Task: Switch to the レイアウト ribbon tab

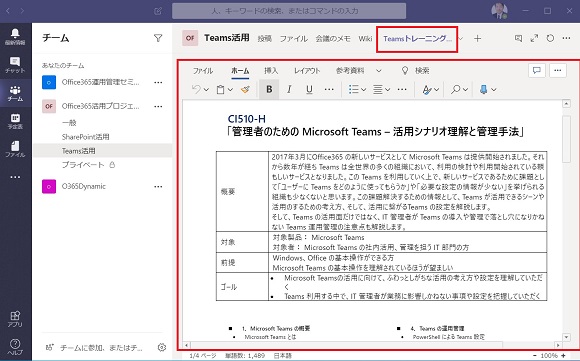Action: coord(307,71)
